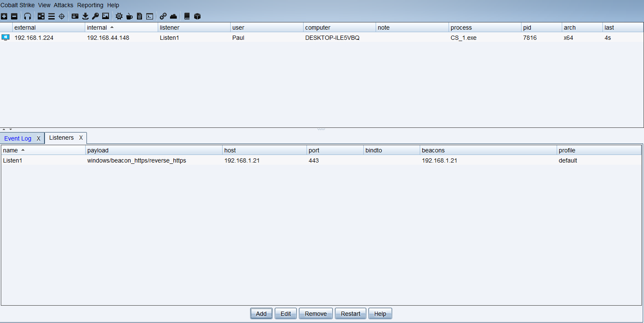
Task: Open the help book icon
Action: click(x=187, y=16)
